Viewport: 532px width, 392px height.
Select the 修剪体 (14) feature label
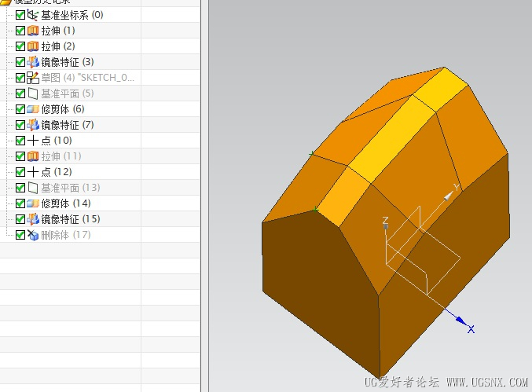click(x=66, y=203)
